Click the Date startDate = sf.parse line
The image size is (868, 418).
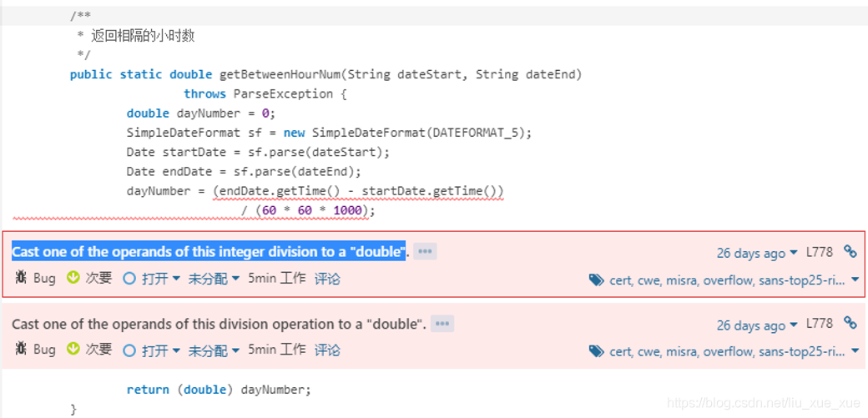(x=258, y=152)
